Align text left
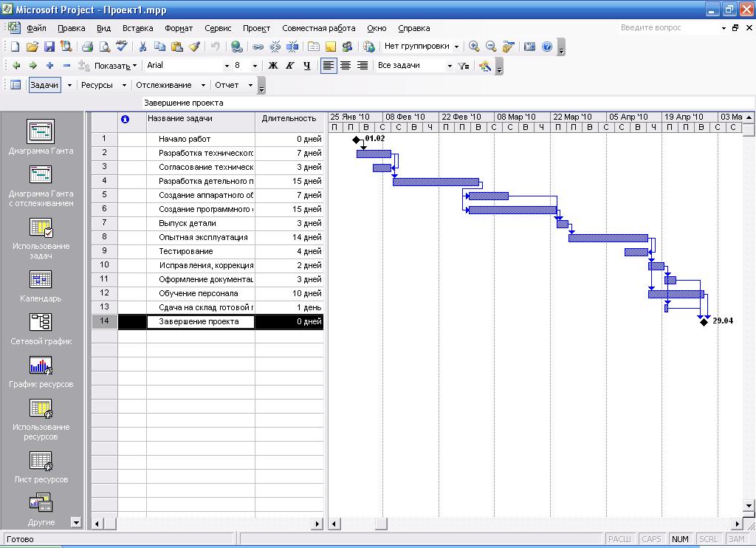 (x=328, y=66)
